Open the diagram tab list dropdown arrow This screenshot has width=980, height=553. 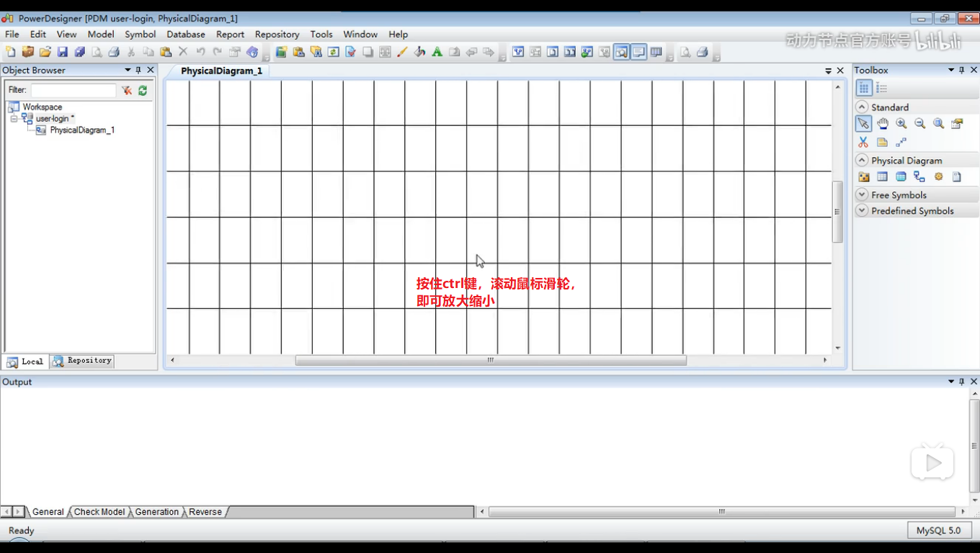[828, 71]
